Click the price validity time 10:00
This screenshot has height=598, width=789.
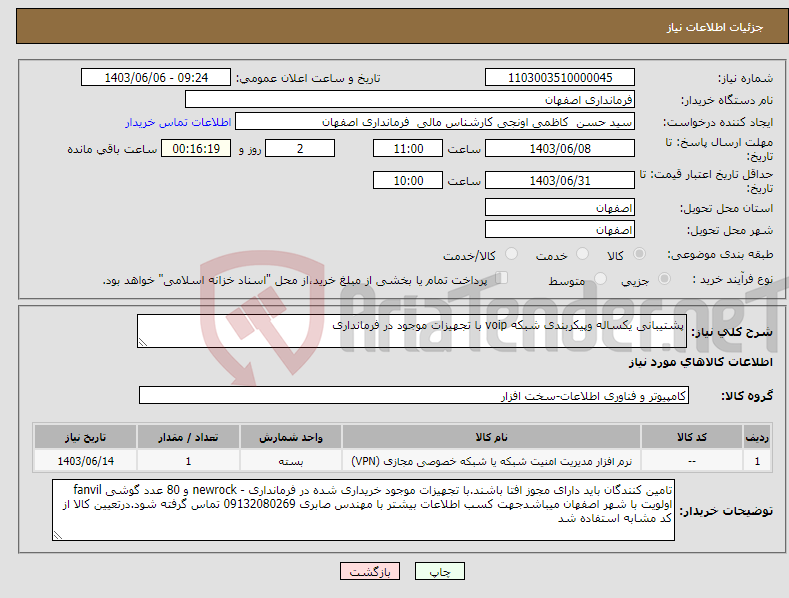(x=408, y=180)
